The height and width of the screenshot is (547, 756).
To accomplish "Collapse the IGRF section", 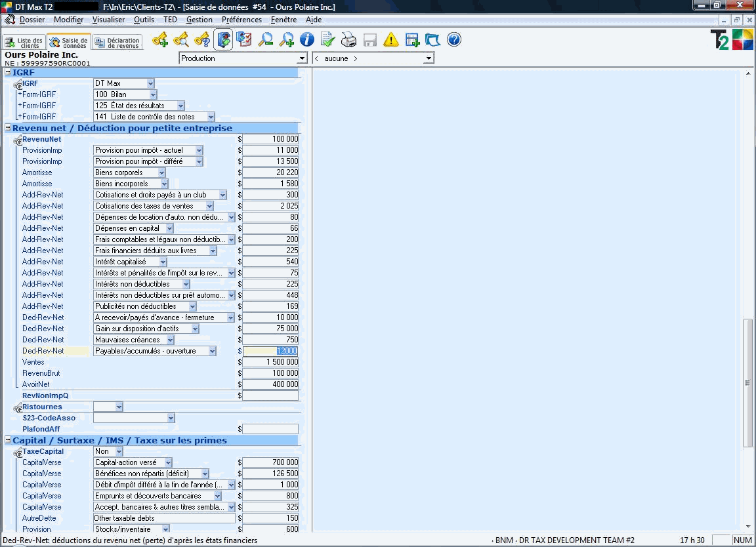I will coord(8,72).
